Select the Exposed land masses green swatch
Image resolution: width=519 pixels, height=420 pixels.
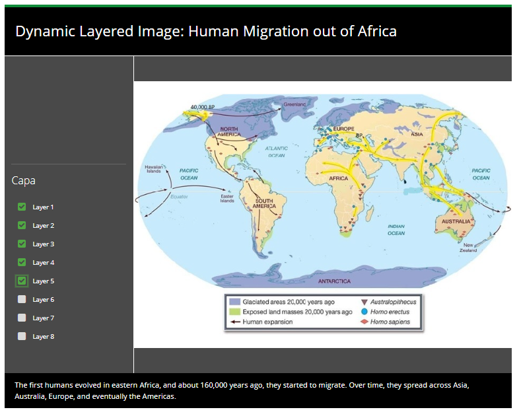234,312
